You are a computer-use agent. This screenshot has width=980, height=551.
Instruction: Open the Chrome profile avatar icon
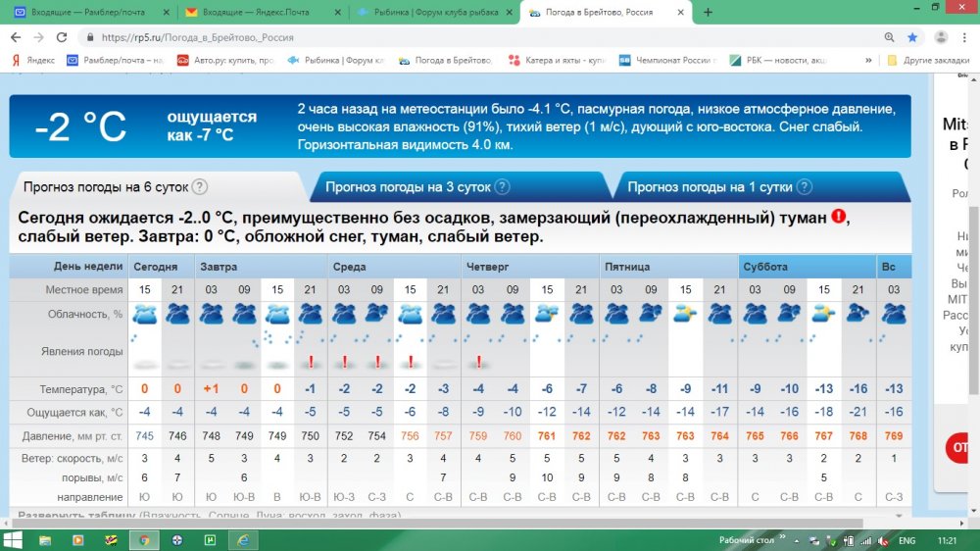(x=941, y=37)
